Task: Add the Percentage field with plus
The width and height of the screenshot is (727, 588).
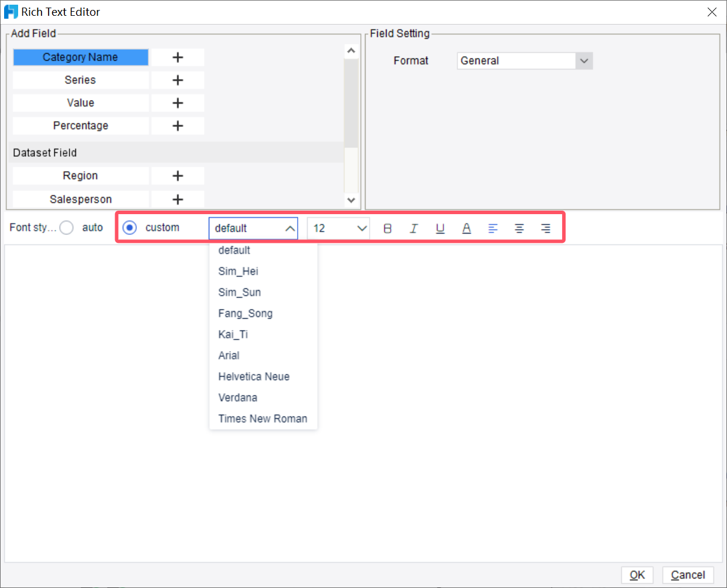Action: pos(178,126)
